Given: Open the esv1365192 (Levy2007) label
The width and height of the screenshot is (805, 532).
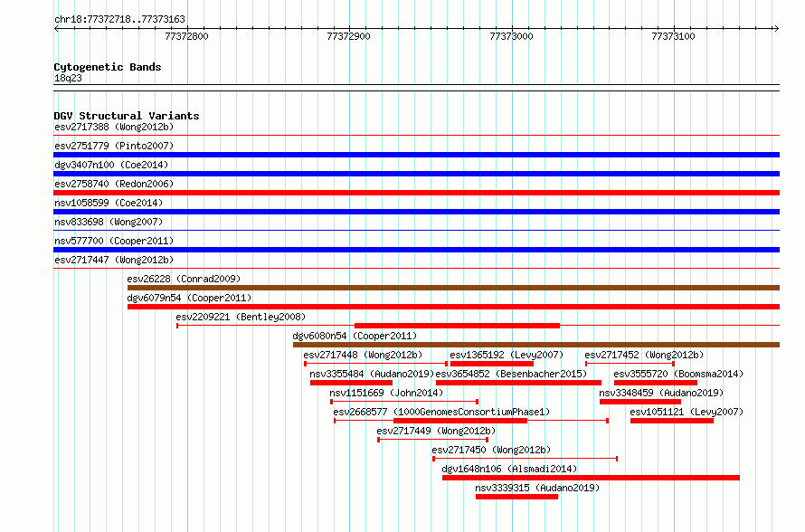Looking at the screenshot, I should (x=507, y=355).
